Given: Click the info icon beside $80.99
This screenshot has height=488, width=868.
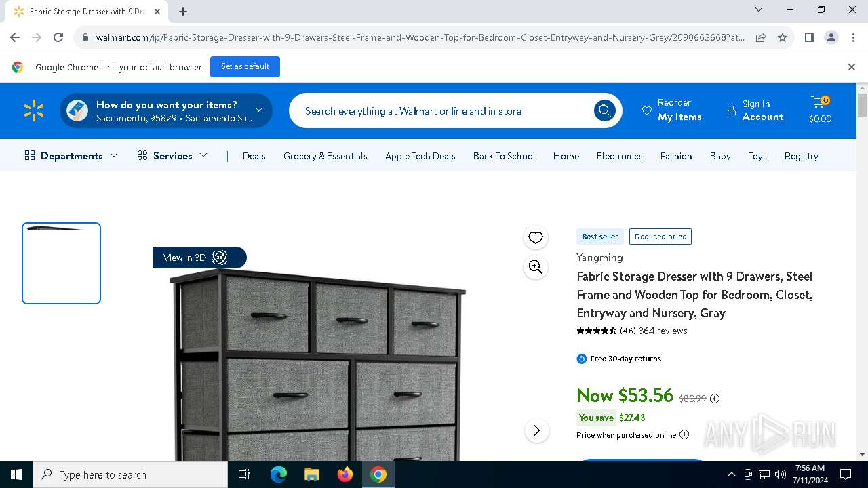Looking at the screenshot, I should pyautogui.click(x=715, y=399).
